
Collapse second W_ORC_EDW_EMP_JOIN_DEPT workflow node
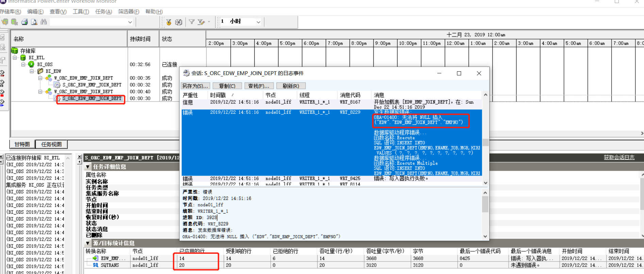pos(40,92)
